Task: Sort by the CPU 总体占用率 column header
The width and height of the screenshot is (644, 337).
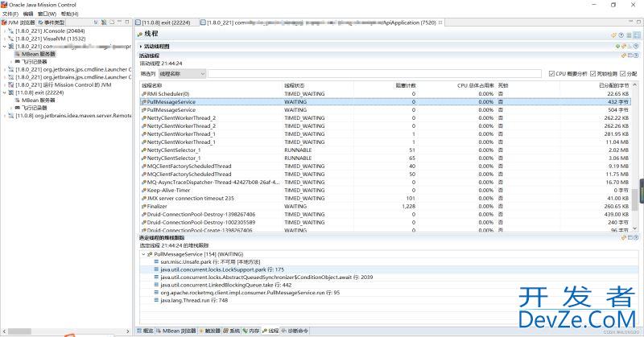Action: 457,85
